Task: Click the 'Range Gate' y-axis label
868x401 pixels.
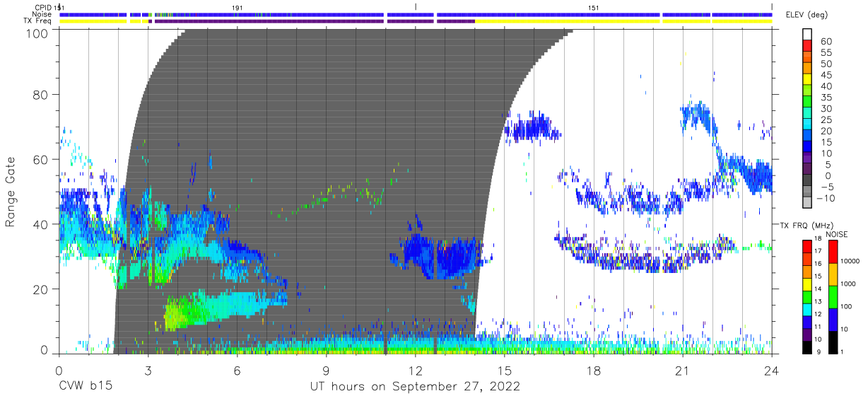Action: click(x=11, y=191)
